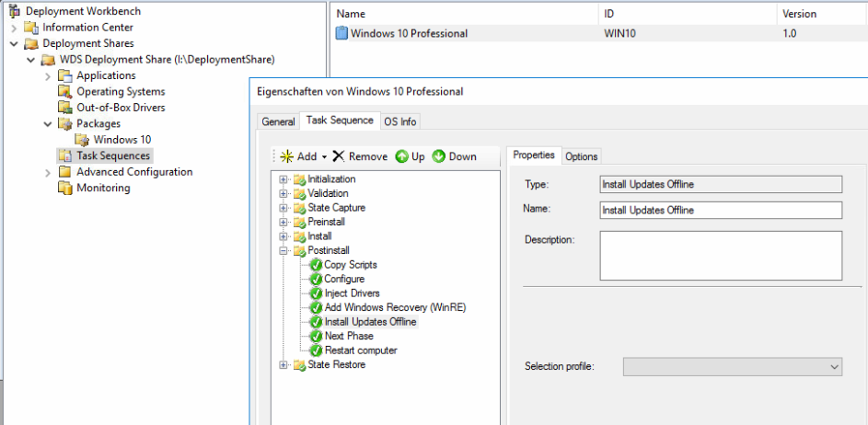Click the Windows 10 package folder icon
868x425 pixels.
coord(82,140)
